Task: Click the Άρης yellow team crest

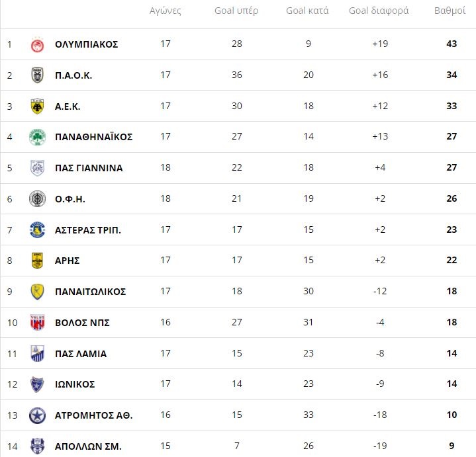Action: pyautogui.click(x=37, y=261)
